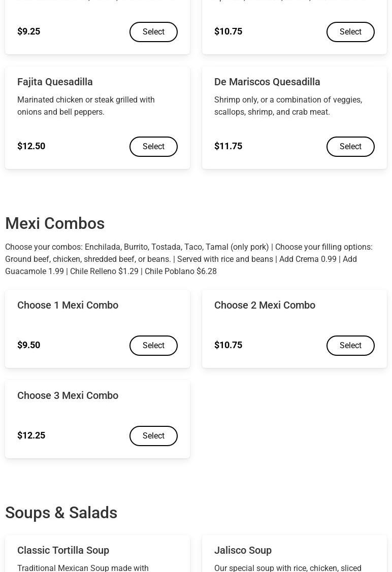Click Select button beside the $9.25 price
Image resolution: width=392 pixels, height=572 pixels.
153,32
